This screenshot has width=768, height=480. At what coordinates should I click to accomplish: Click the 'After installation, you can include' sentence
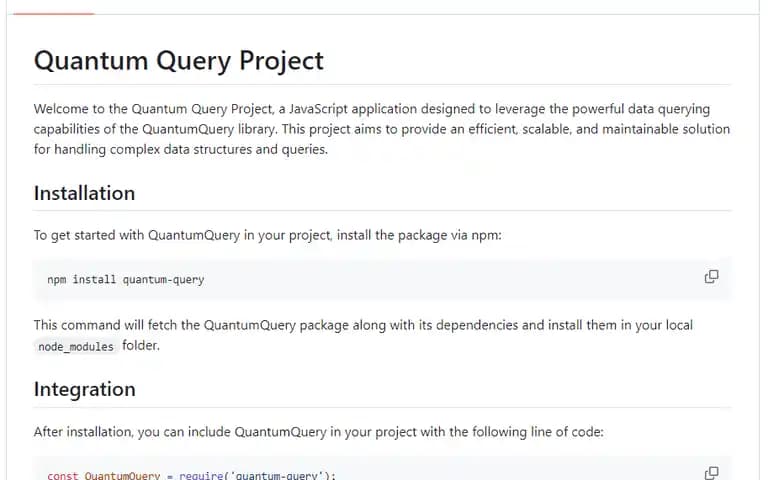(x=318, y=432)
